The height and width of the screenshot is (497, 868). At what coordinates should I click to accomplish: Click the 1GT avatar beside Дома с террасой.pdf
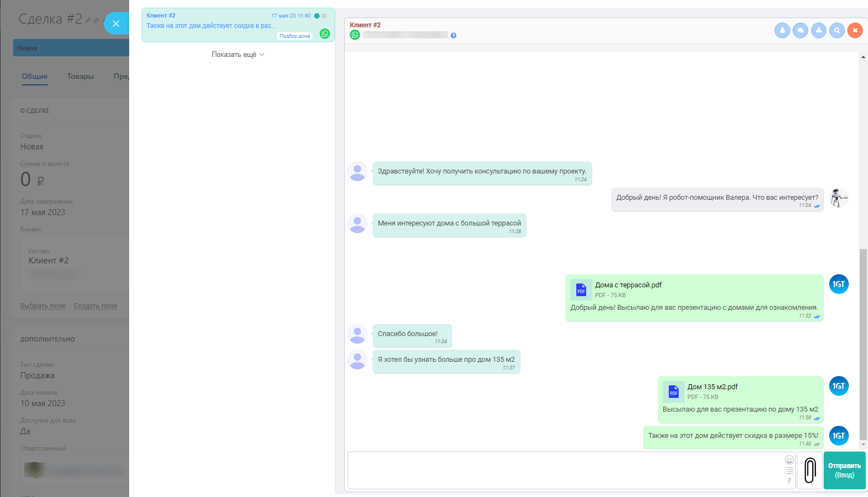pos(839,284)
